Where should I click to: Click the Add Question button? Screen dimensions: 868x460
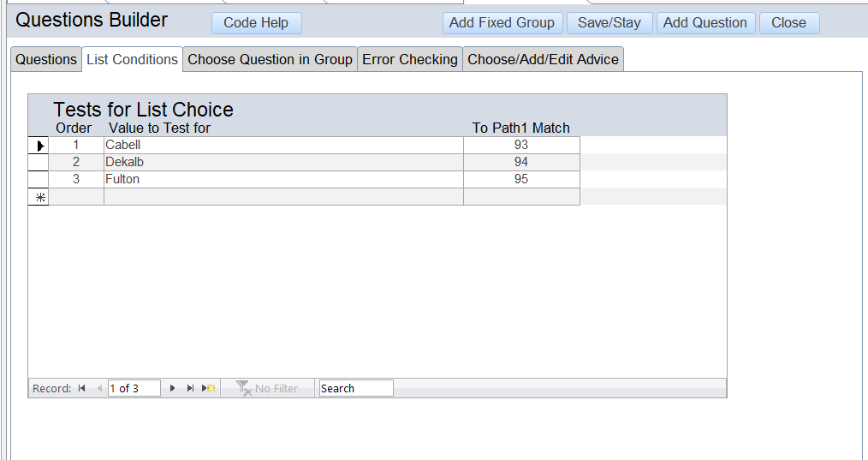tap(705, 23)
